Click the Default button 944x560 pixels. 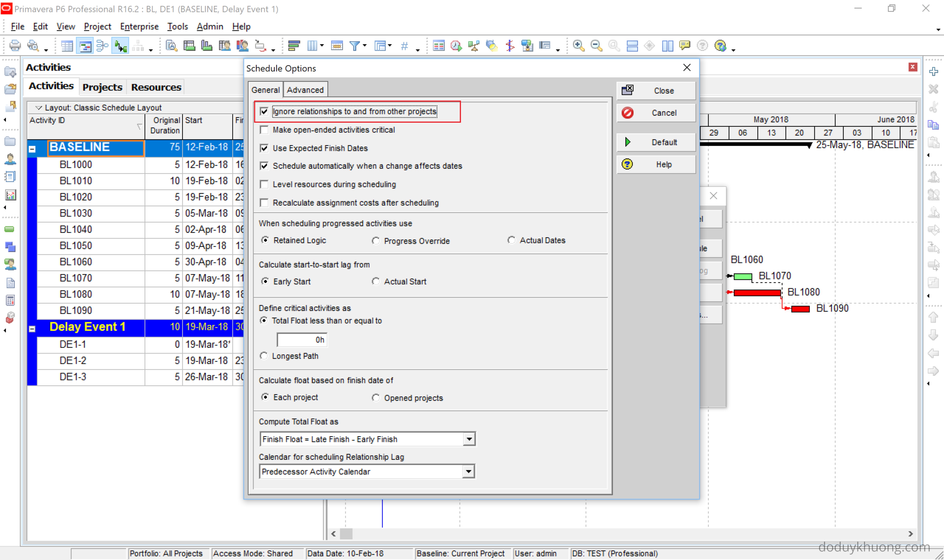point(656,142)
